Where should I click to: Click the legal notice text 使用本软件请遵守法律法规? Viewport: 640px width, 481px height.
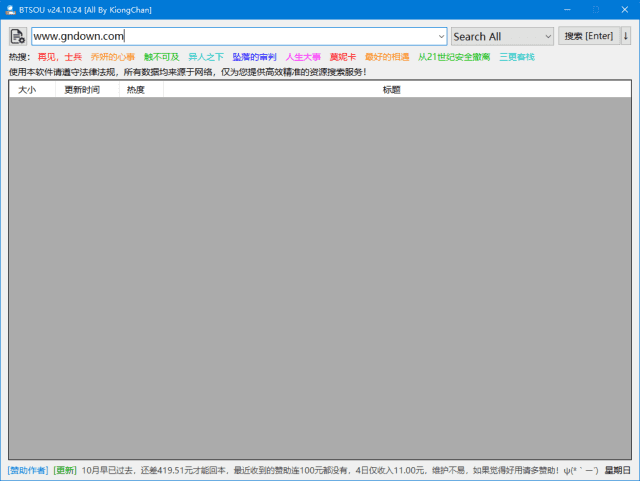tap(188, 72)
